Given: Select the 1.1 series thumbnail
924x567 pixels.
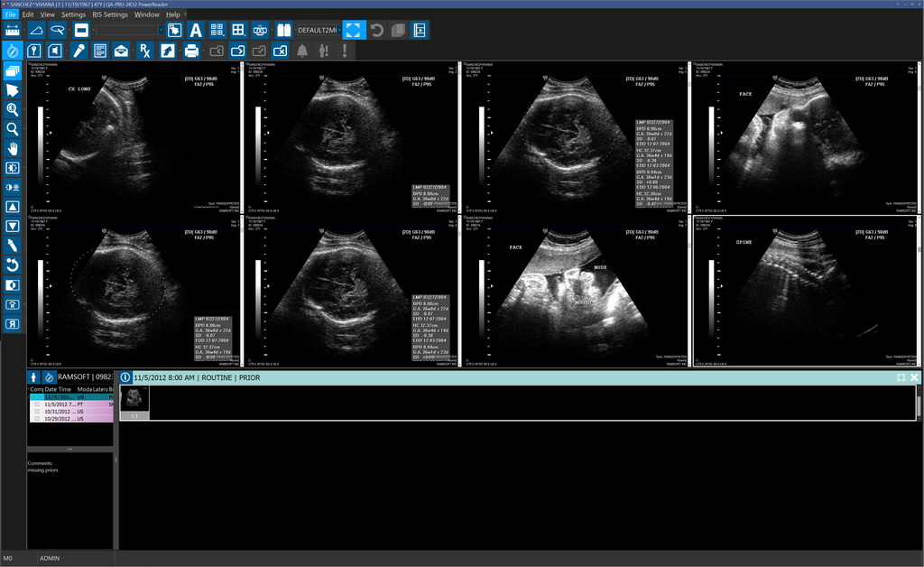Looking at the screenshot, I should click(x=134, y=402).
